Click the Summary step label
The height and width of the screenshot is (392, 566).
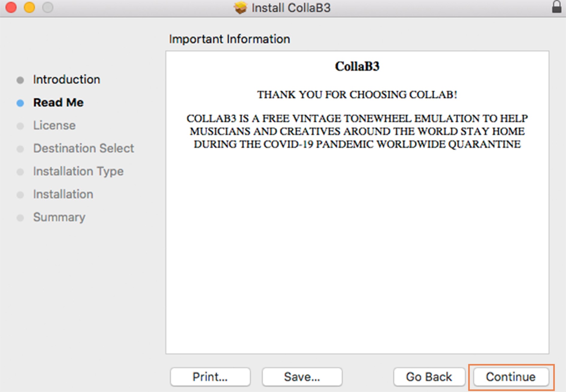point(59,218)
